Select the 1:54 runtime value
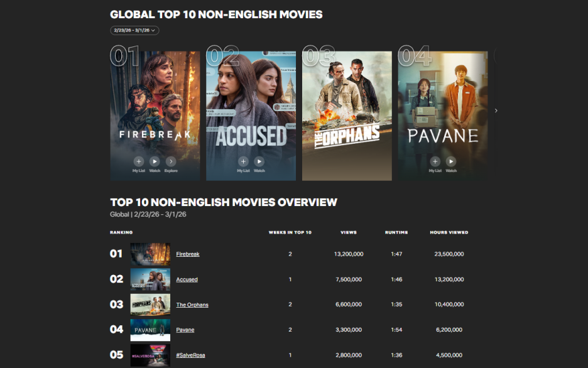 tap(396, 330)
